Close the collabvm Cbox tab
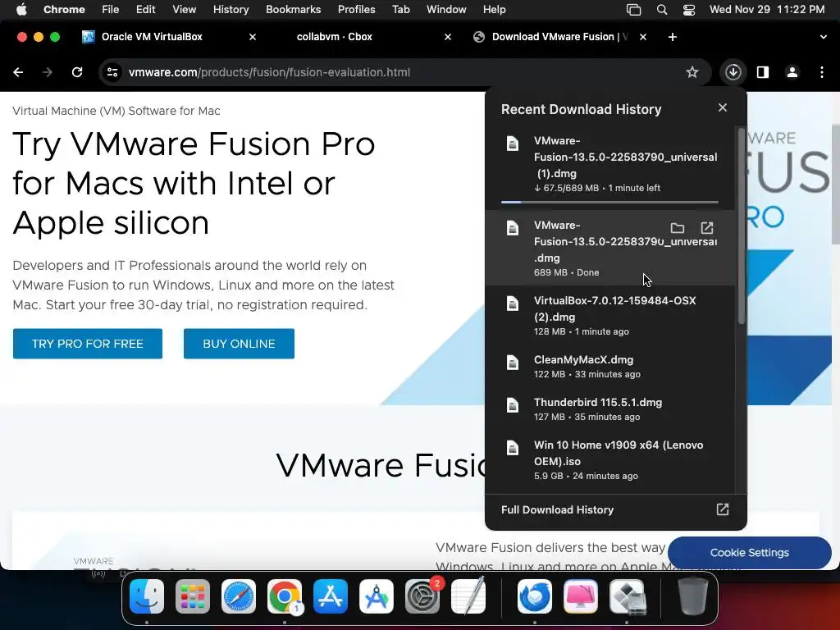Viewport: 840px width, 630px height. coord(448,37)
